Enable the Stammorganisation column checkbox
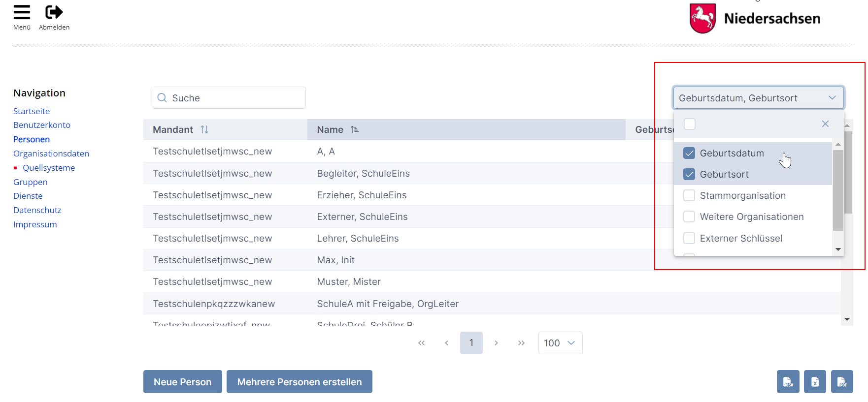The height and width of the screenshot is (402, 868). [x=689, y=196]
